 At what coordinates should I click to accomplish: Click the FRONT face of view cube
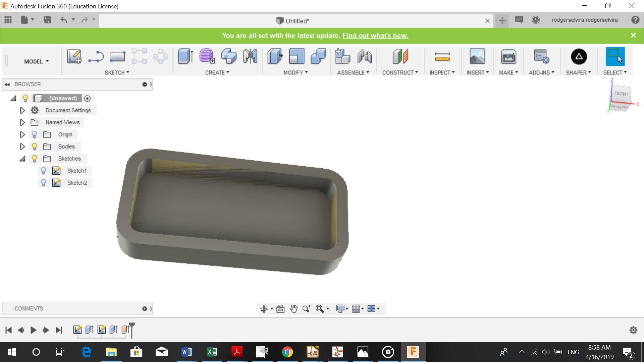tap(621, 94)
